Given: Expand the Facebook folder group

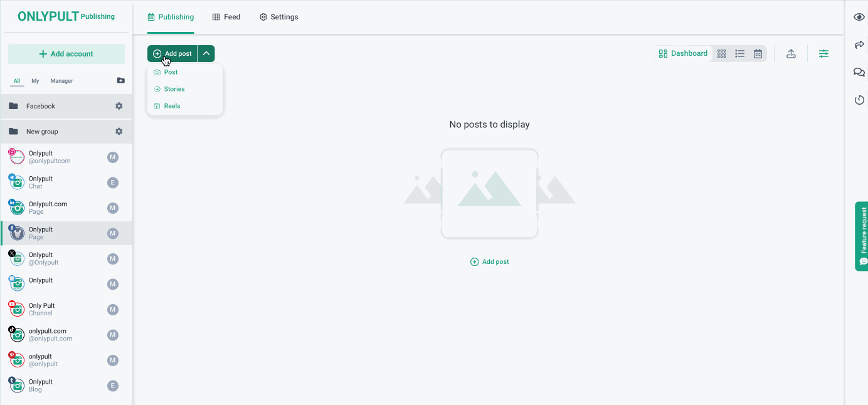Looking at the screenshot, I should pos(41,107).
